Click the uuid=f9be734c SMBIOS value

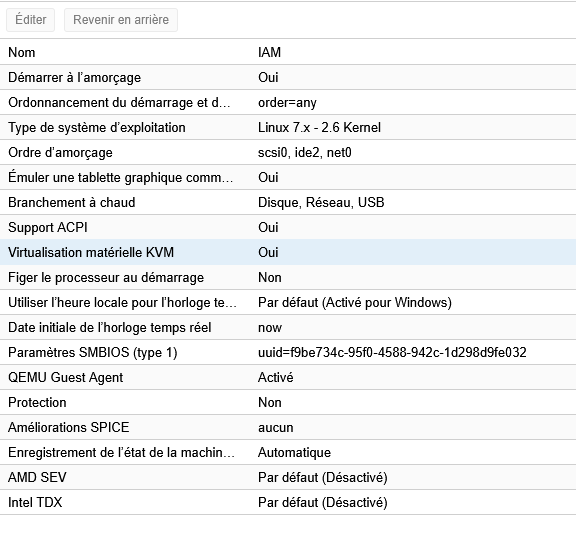(x=392, y=352)
